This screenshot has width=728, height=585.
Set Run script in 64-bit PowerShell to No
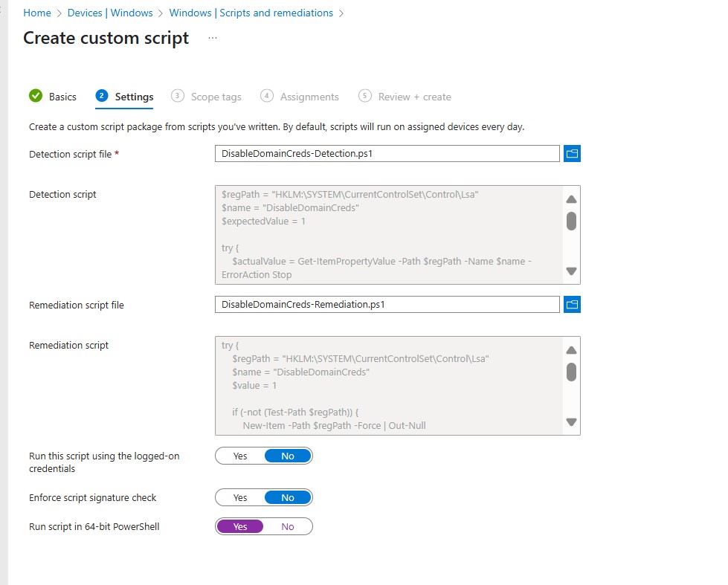(288, 526)
